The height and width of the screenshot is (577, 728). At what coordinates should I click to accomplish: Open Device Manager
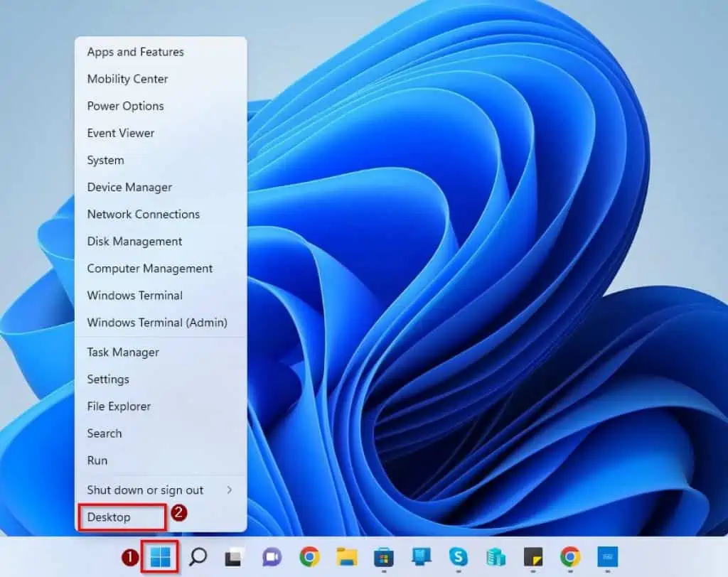[161, 187]
